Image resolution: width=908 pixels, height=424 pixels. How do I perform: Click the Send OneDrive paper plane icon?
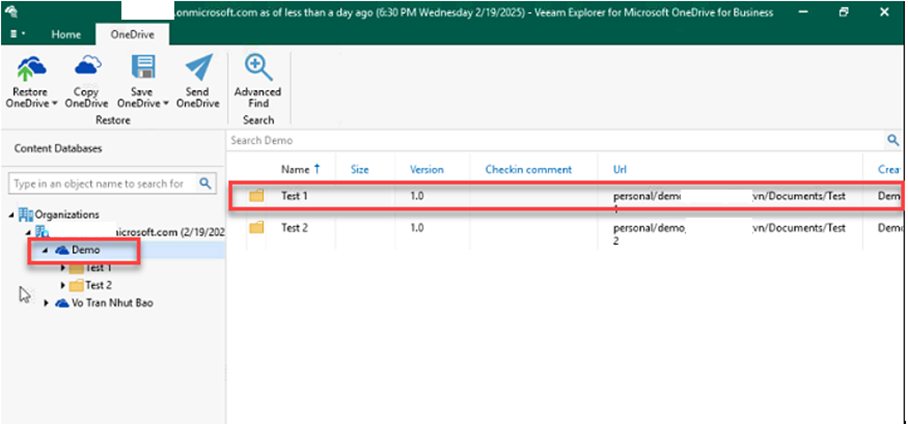[198, 69]
